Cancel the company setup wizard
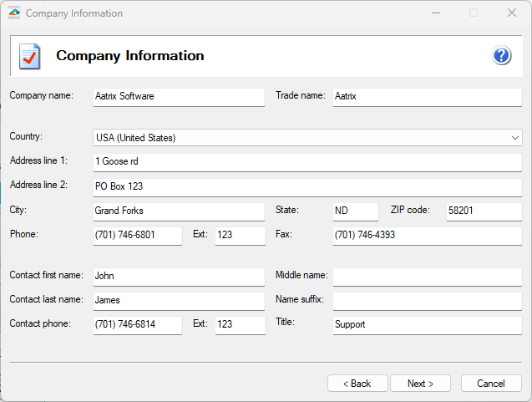This screenshot has height=402, width=532. click(491, 384)
